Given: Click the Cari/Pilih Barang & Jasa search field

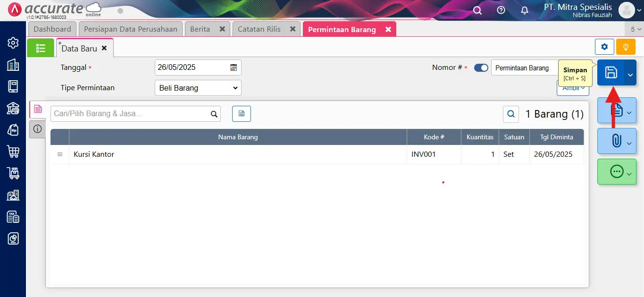Looking at the screenshot, I should pos(130,114).
